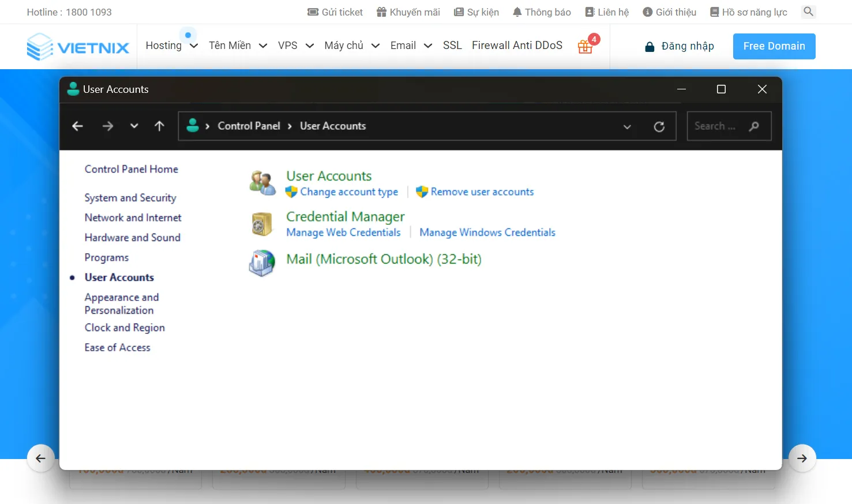Open the recent locations chevron

[x=134, y=126]
